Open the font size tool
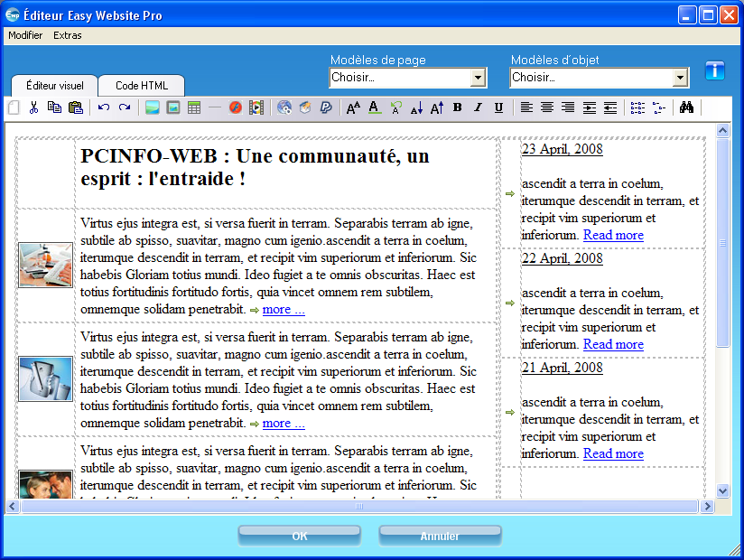The height and width of the screenshot is (560, 744). tap(354, 107)
